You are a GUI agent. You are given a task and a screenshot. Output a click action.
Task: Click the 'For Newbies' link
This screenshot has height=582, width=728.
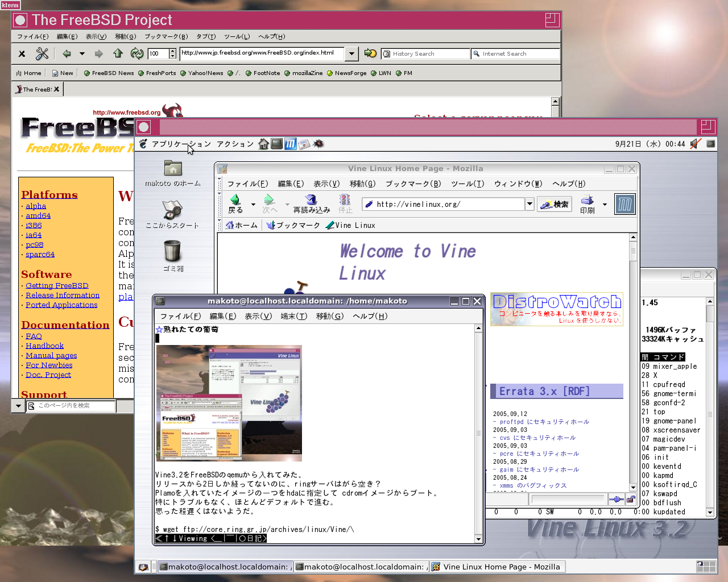tap(49, 365)
